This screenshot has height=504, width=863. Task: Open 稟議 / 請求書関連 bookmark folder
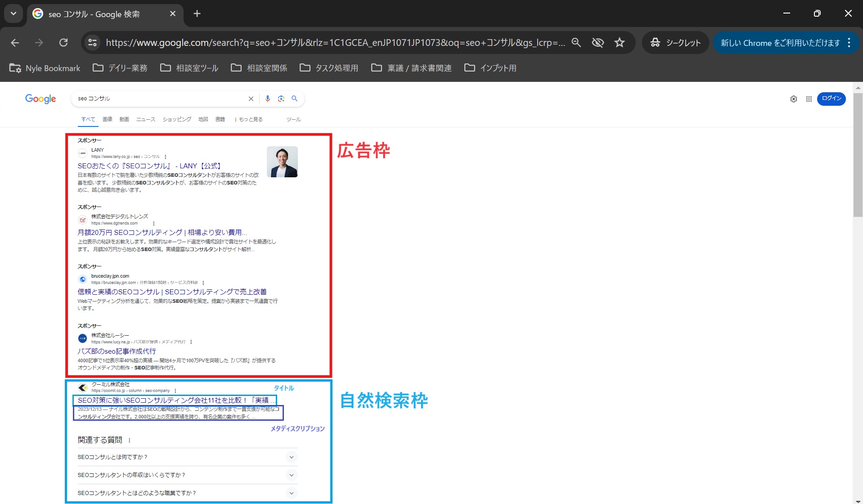411,68
